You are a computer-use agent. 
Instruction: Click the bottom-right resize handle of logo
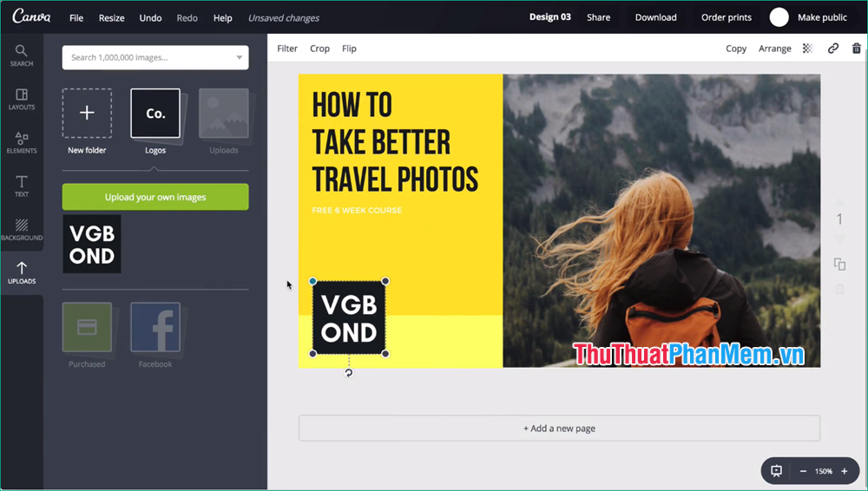[x=385, y=354]
